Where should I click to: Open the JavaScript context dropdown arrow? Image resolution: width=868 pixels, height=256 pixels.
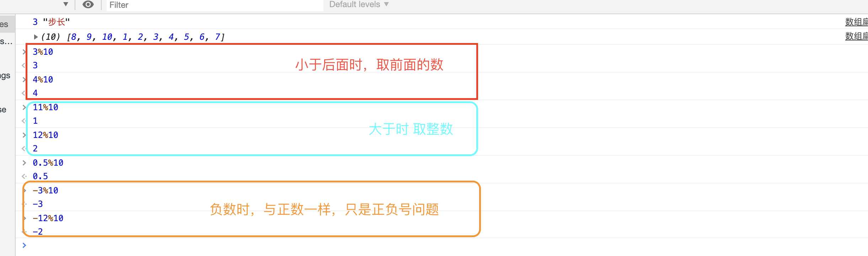coord(66,4)
